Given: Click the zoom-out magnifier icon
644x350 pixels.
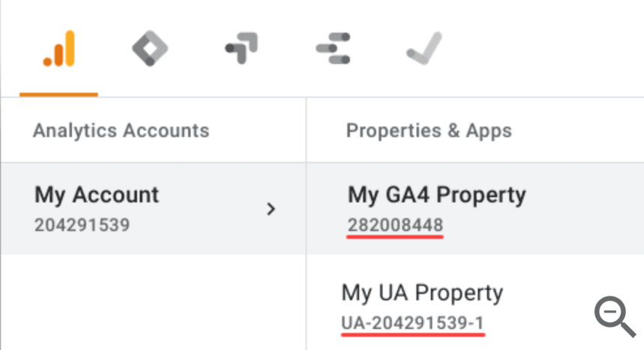Looking at the screenshot, I should tap(615, 316).
